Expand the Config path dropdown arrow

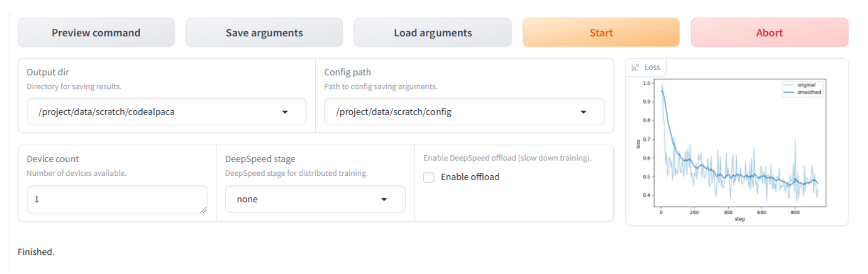click(x=583, y=112)
